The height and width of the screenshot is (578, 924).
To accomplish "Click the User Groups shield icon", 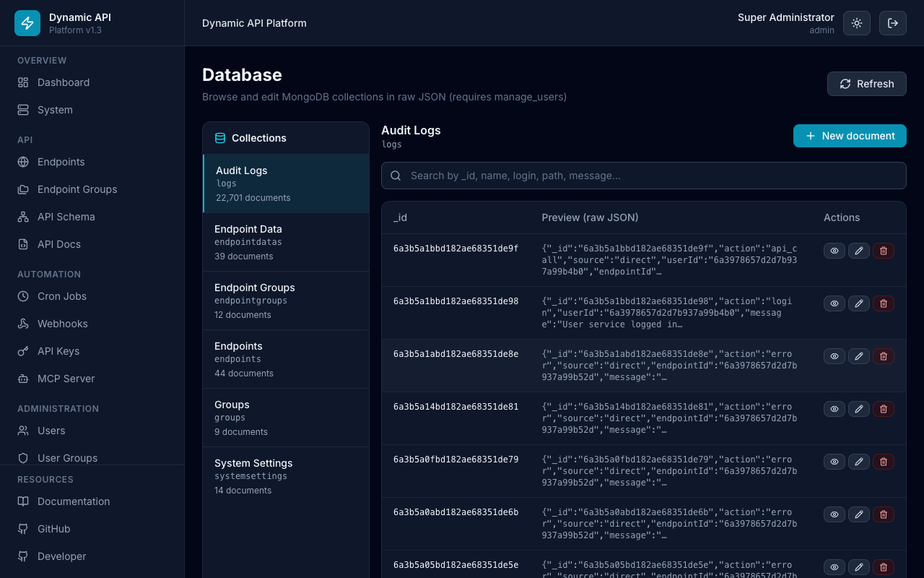I will (23, 458).
